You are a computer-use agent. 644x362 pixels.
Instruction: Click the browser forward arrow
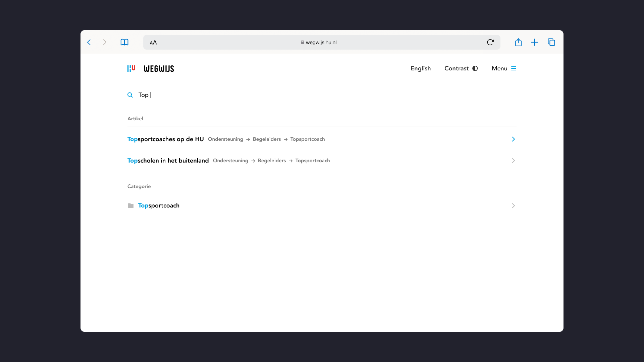click(x=105, y=42)
